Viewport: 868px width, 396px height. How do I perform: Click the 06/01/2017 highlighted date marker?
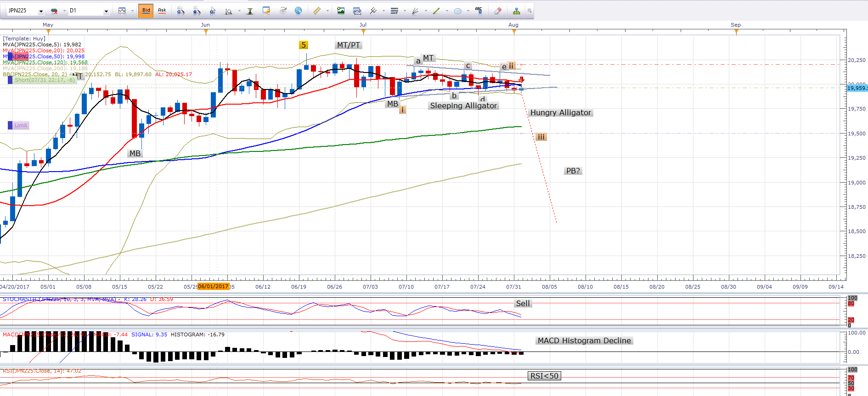tap(213, 286)
